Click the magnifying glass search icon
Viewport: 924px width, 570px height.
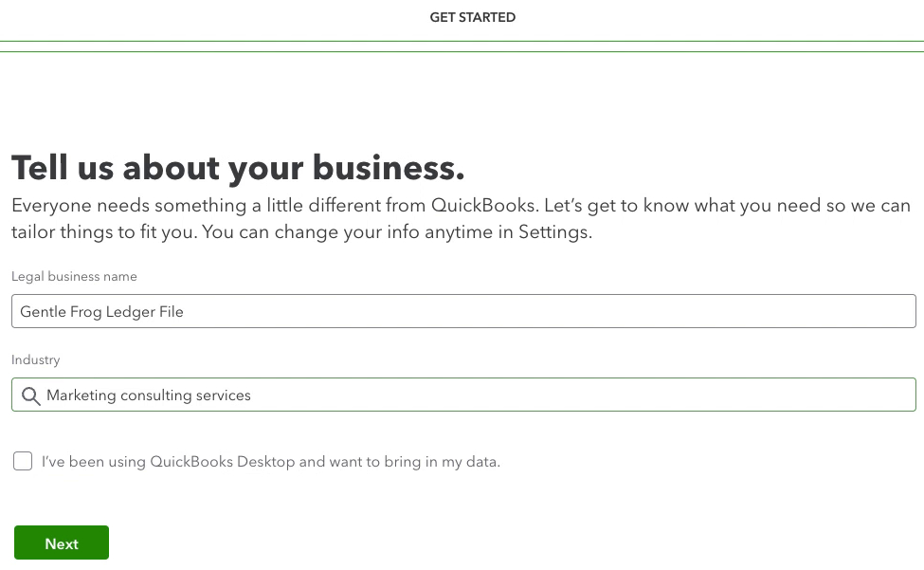(x=30, y=395)
